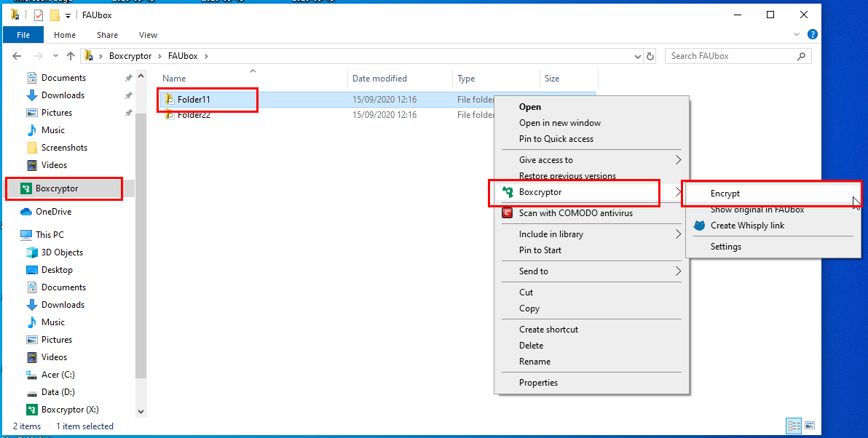Select the Folder11 folder
The width and height of the screenshot is (868, 438).
click(x=194, y=100)
